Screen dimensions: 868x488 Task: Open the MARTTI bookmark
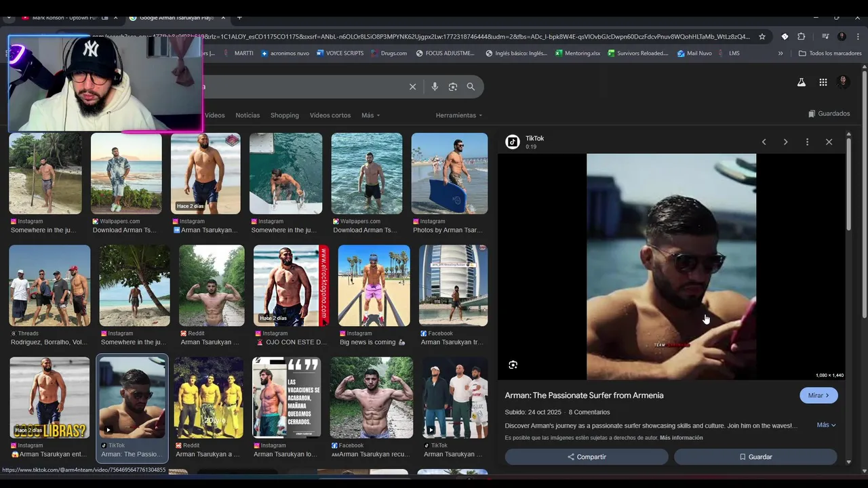(x=238, y=53)
